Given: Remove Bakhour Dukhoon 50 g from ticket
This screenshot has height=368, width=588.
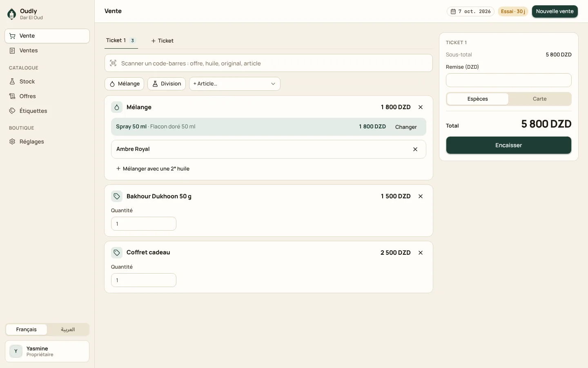Looking at the screenshot, I should point(421,196).
